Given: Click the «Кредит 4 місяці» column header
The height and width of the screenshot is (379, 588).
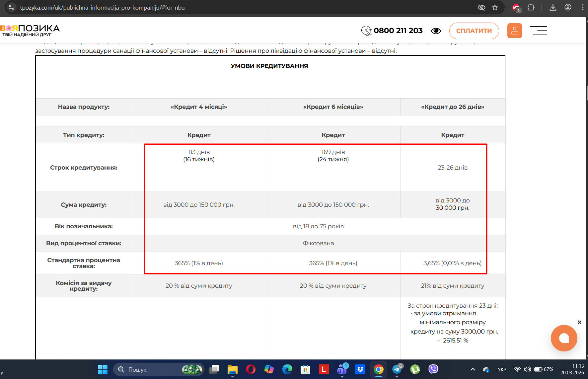Looking at the screenshot, I should coord(199,107).
